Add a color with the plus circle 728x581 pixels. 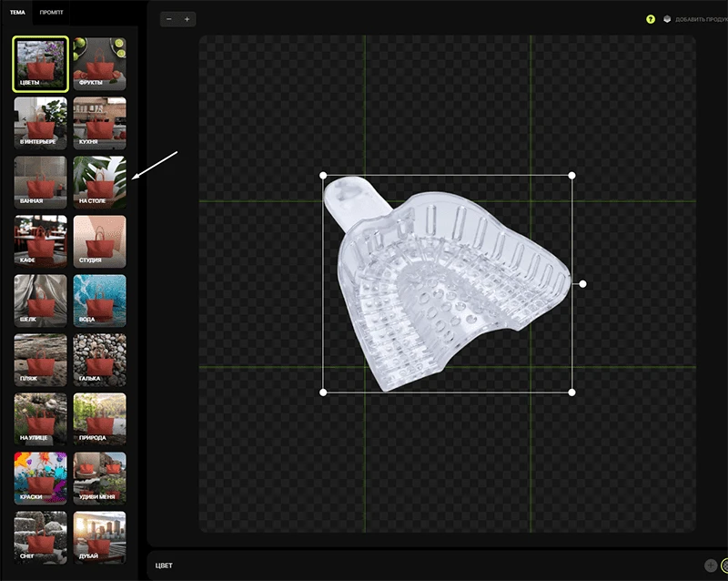[x=711, y=566]
